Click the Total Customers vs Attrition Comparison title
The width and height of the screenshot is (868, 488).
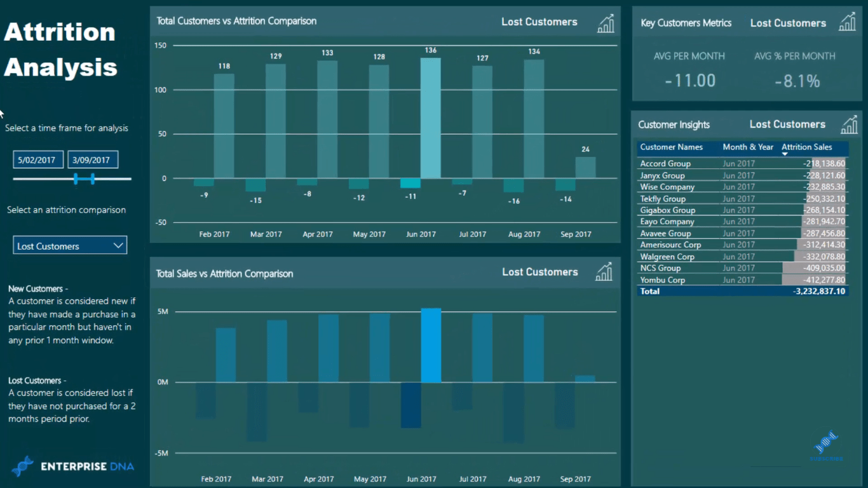[x=236, y=21]
